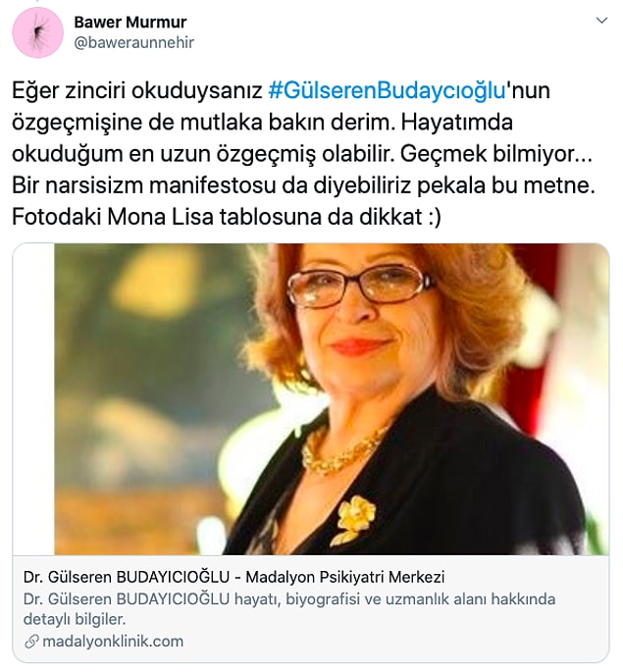Viewport: 623px width, 672px height.
Task: Expand the tweet options chevron
Action: (601, 21)
